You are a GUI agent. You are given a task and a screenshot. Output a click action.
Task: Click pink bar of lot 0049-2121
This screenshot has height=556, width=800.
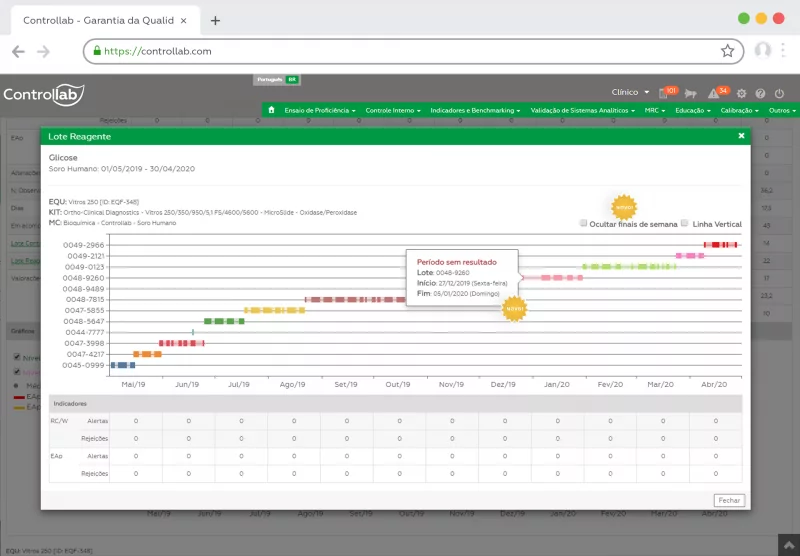(690, 256)
